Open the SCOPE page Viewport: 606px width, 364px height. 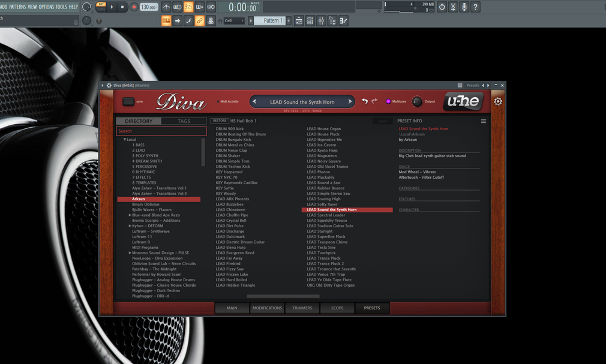[x=337, y=308]
